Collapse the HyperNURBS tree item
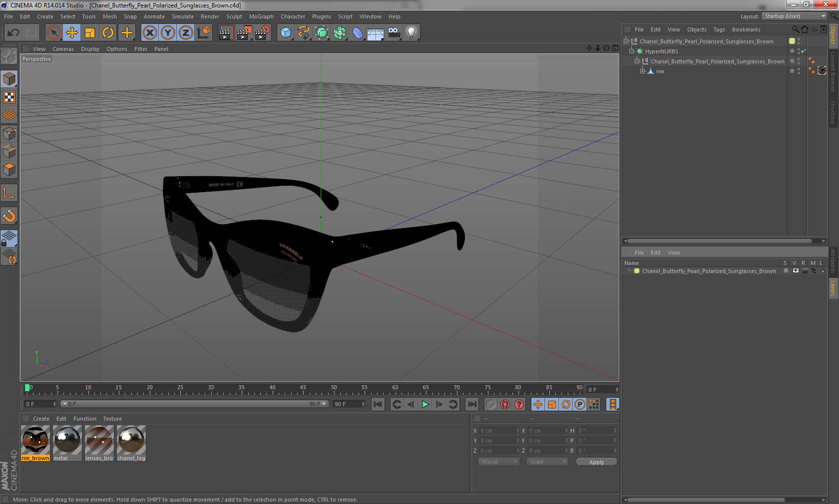The image size is (839, 504). point(631,51)
